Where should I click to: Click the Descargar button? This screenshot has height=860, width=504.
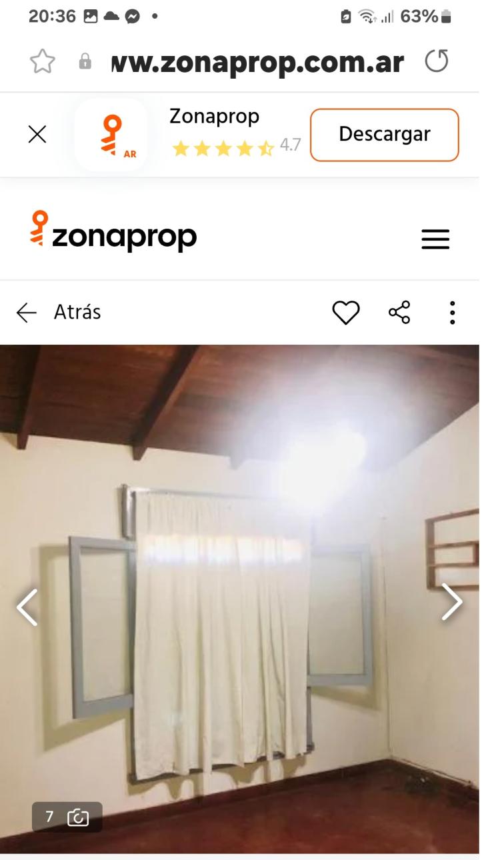point(385,135)
